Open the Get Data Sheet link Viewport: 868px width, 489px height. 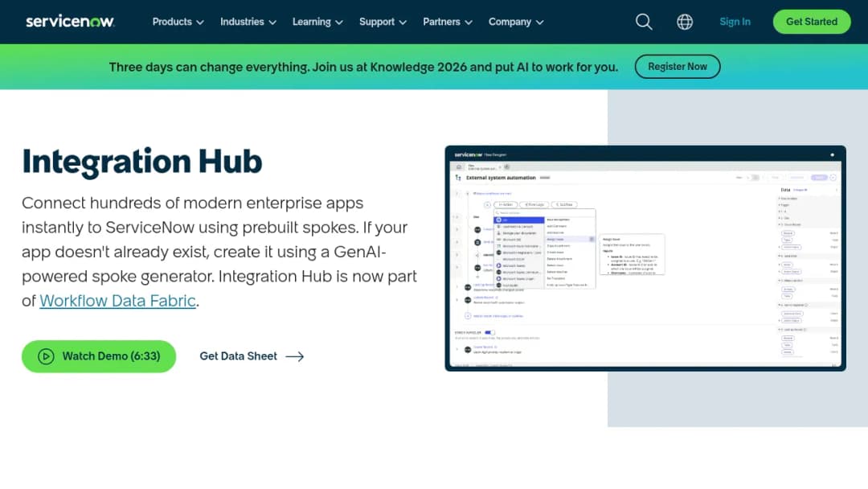[252, 356]
